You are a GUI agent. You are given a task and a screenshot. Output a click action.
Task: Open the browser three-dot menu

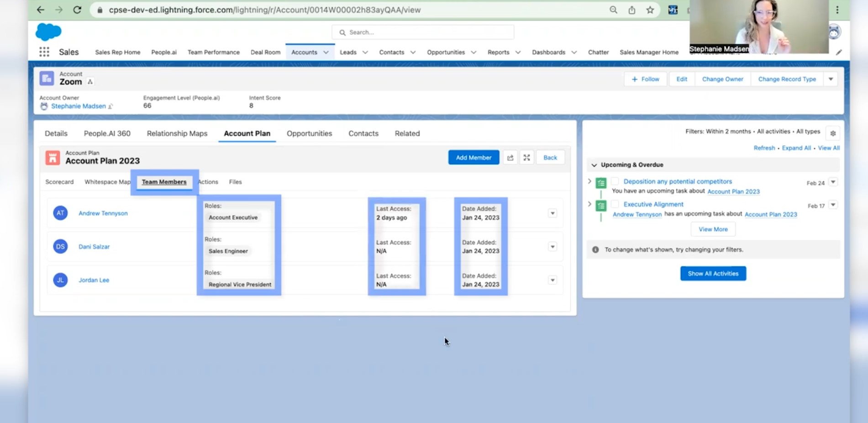pyautogui.click(x=837, y=10)
